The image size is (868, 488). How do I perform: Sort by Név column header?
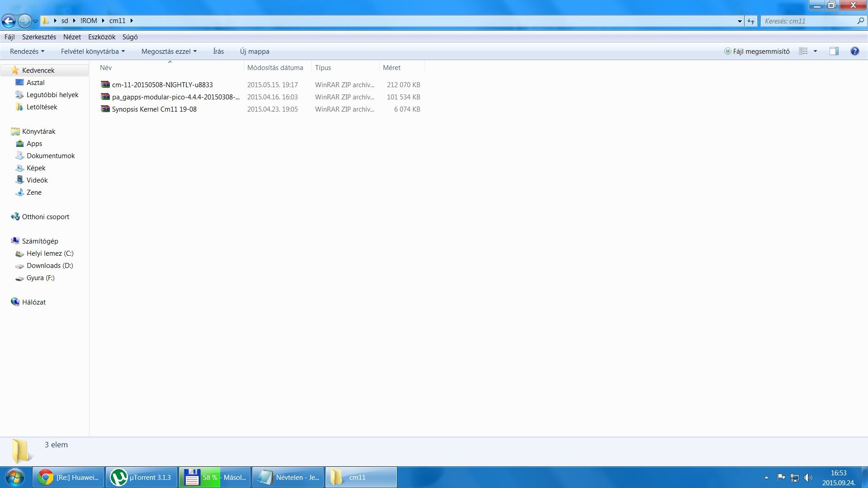click(106, 68)
